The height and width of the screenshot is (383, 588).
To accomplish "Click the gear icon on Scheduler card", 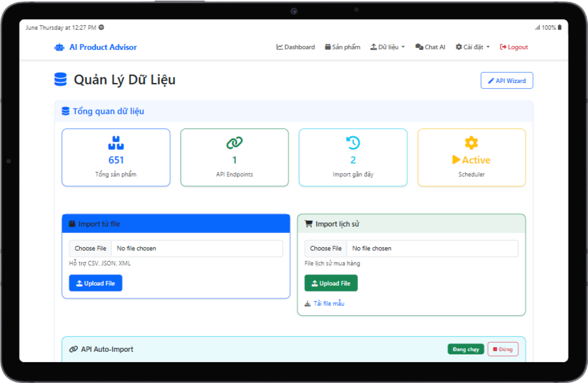I will (x=472, y=143).
